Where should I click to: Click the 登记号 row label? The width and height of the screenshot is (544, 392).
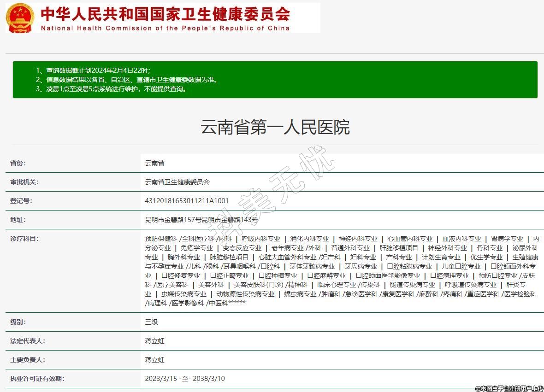coord(21,201)
